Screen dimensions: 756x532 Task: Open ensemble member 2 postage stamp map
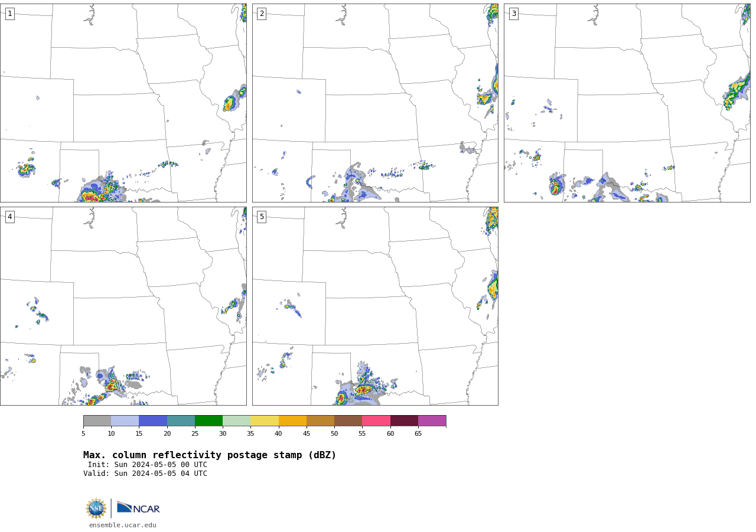(x=375, y=103)
